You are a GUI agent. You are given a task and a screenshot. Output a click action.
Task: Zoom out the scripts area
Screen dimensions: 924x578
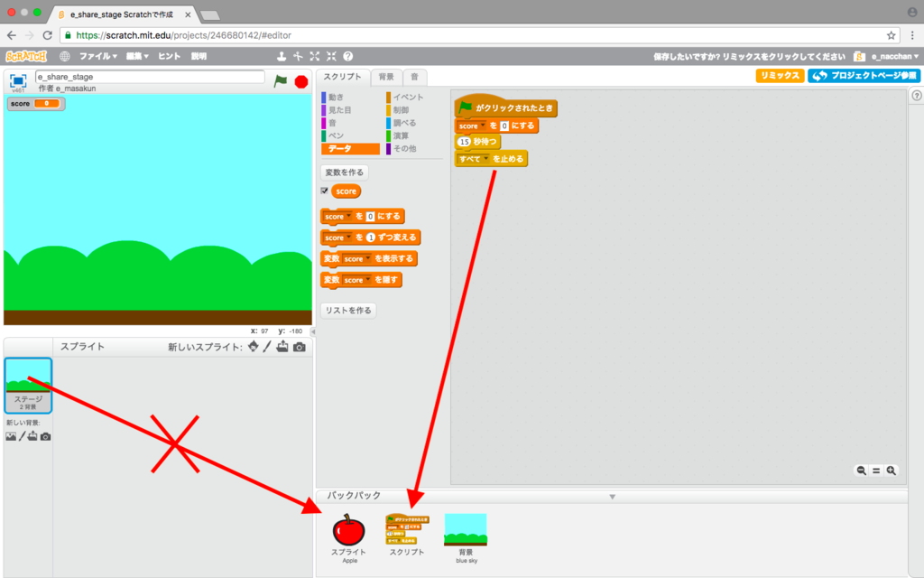tap(861, 470)
